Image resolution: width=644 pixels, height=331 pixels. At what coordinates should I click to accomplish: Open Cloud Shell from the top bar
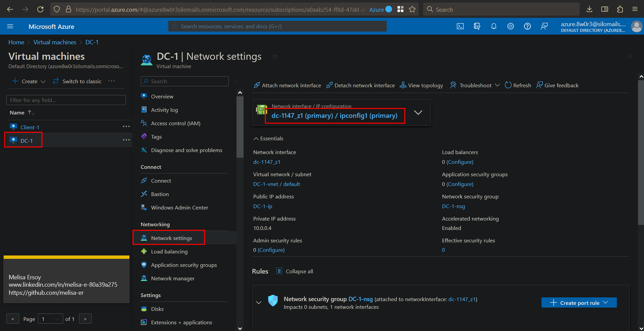(x=460, y=26)
